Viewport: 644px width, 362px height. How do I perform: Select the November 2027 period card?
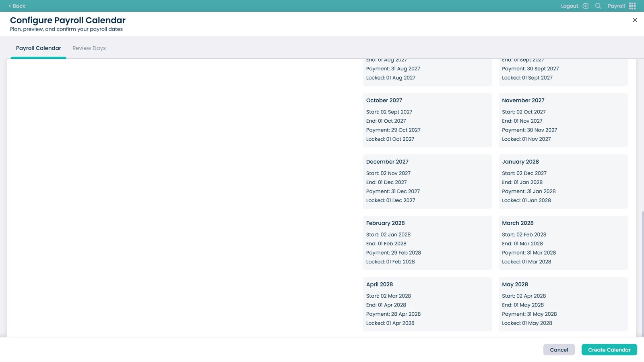tap(563, 120)
